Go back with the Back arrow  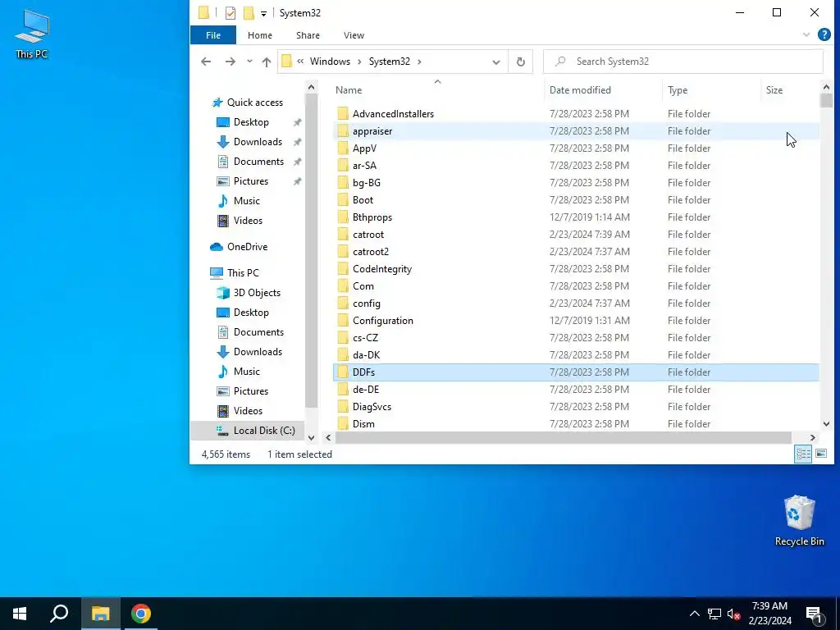[x=206, y=62]
